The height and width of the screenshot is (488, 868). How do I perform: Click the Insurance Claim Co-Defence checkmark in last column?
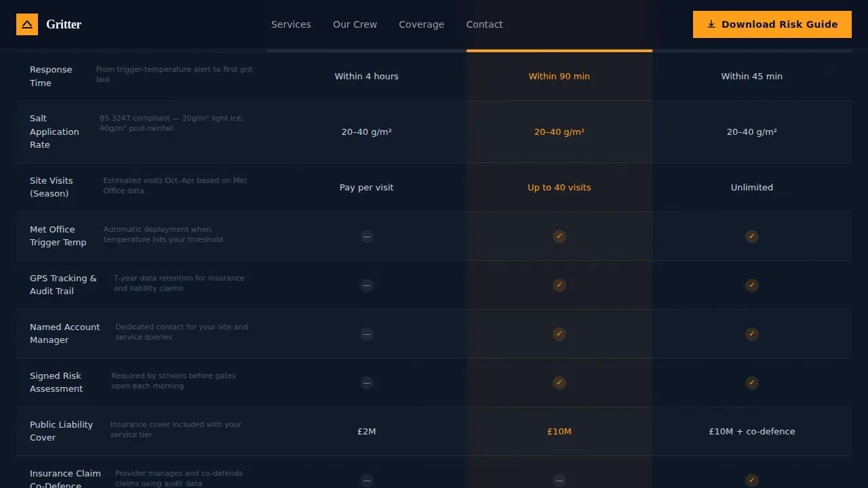pos(752,481)
